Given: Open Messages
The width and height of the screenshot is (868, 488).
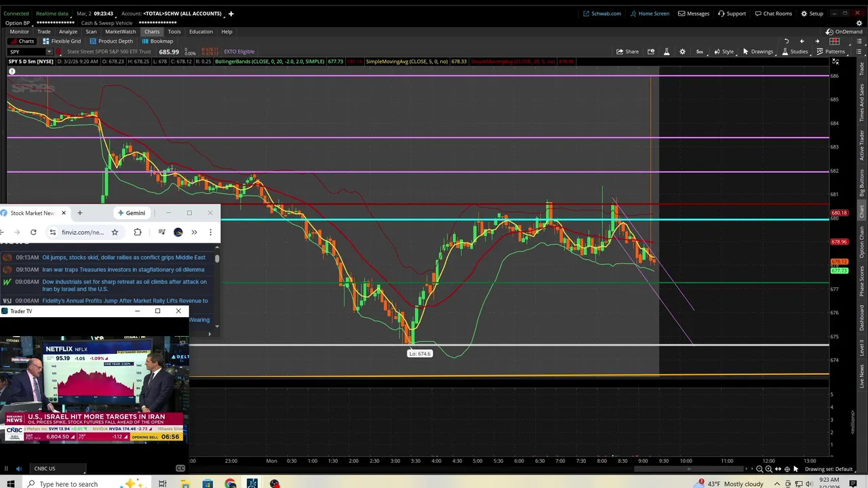Looking at the screenshot, I should [693, 14].
